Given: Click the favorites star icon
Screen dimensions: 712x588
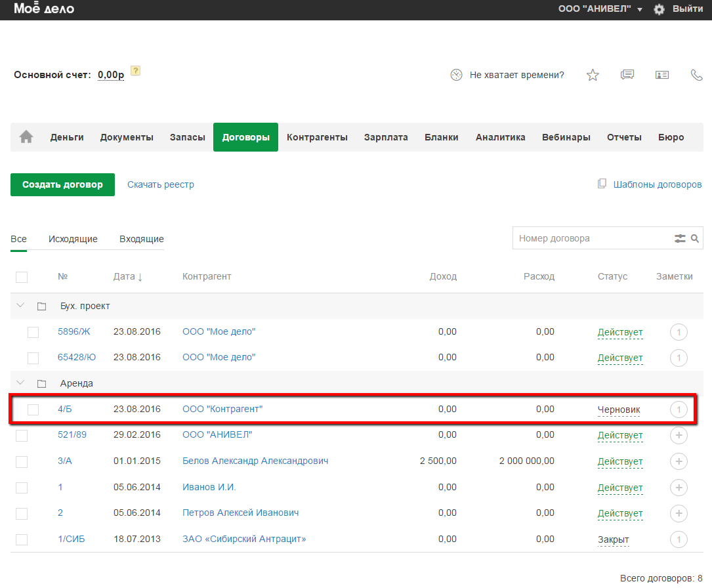Looking at the screenshot, I should point(593,75).
